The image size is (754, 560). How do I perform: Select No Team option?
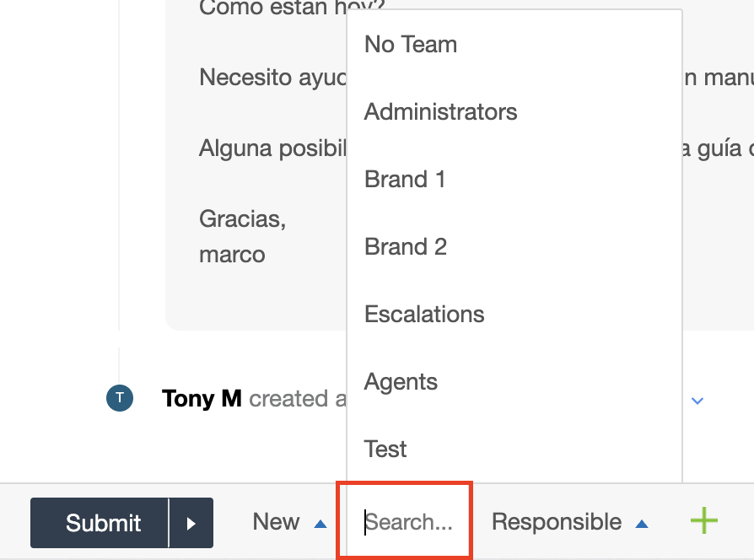point(411,45)
